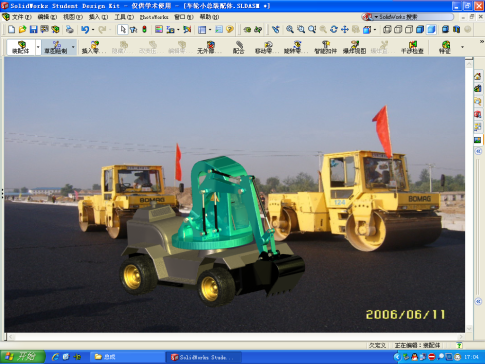Select the Zoom to Area tool
The image size is (485, 364).
click(x=301, y=30)
